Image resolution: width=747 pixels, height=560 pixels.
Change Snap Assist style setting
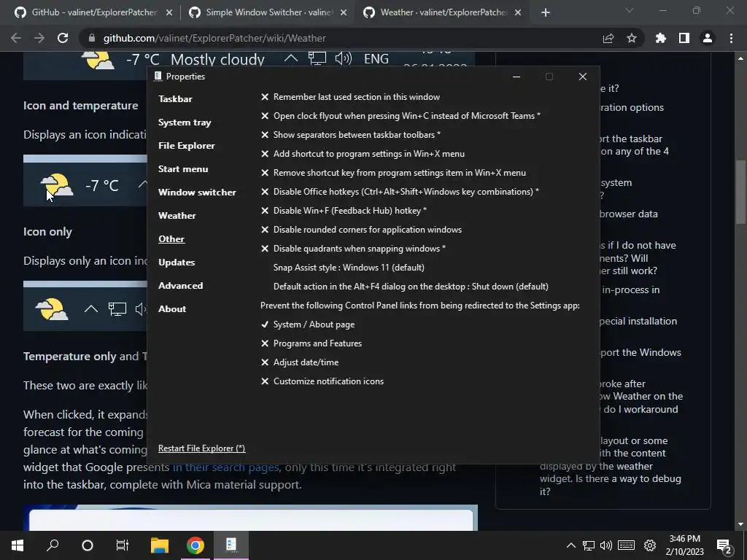pos(349,268)
